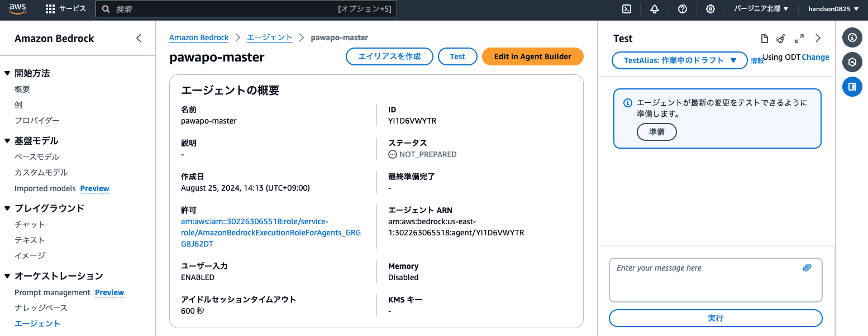868x336 pixels.
Task: Collapse the オーケストレーション section
Action: tap(7, 276)
